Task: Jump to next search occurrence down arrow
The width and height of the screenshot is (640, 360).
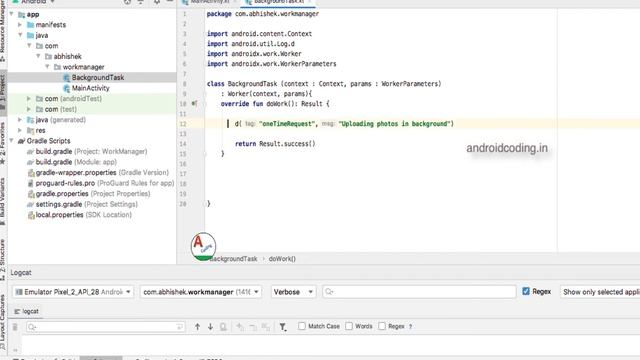Action: click(210, 327)
